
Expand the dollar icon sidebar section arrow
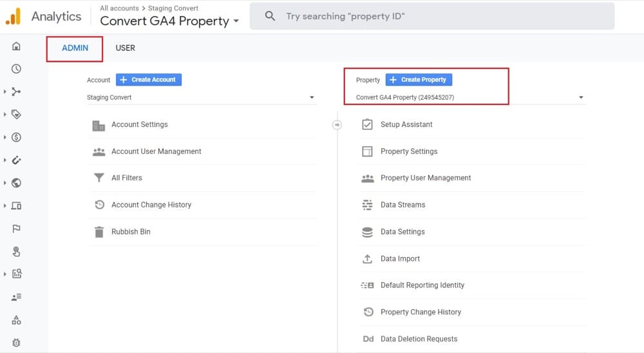click(x=5, y=137)
